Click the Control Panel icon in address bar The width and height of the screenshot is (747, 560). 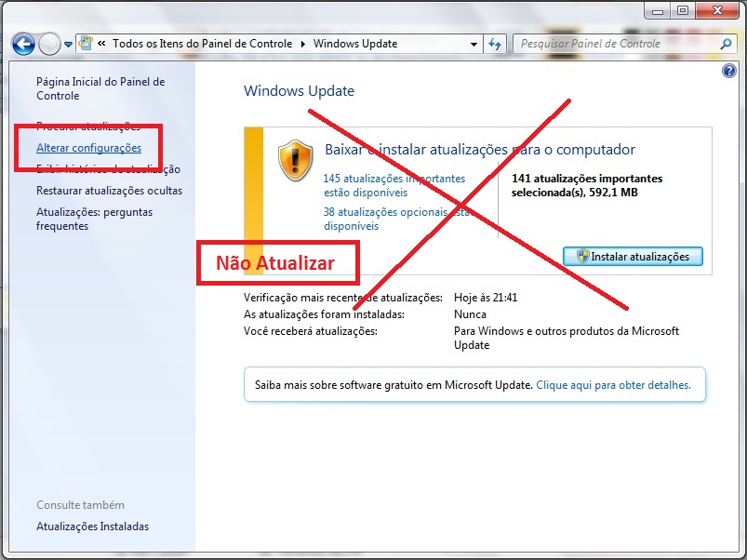[86, 44]
